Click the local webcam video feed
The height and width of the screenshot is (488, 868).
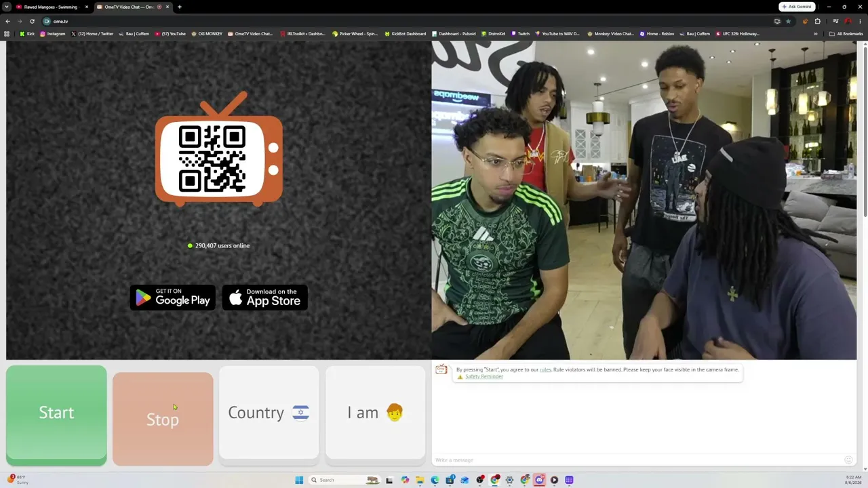pos(644,201)
